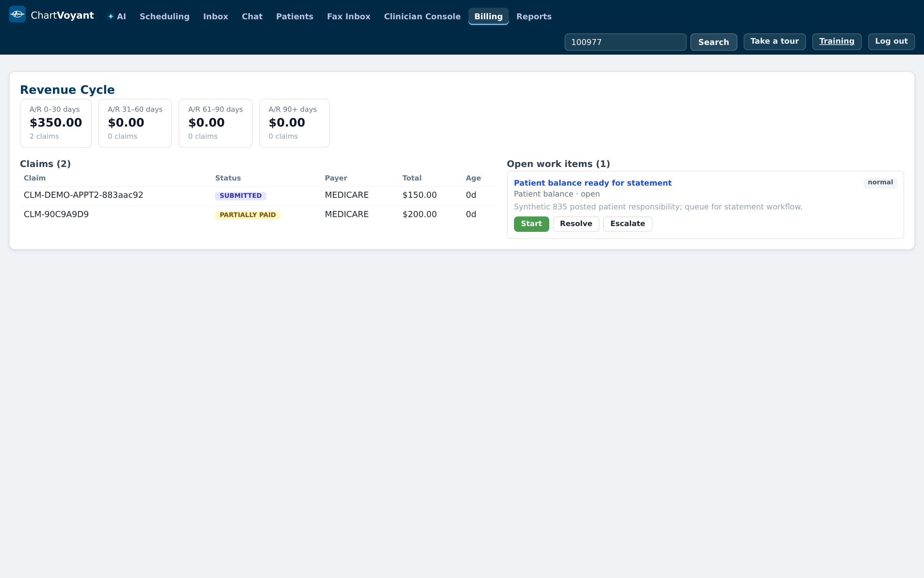Open the Inbox section
Viewport: 924px width, 578px height.
click(x=215, y=16)
